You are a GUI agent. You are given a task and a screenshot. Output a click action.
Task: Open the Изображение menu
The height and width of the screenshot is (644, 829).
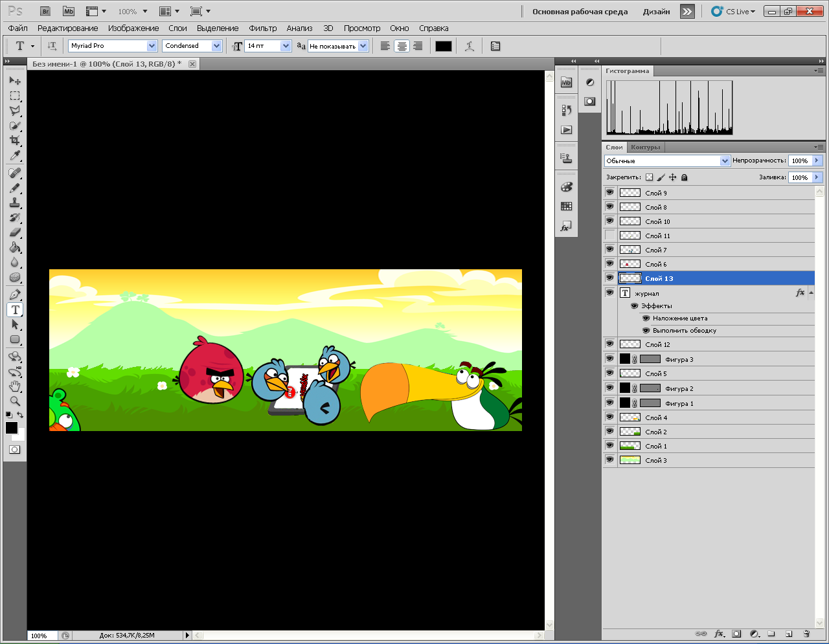pyautogui.click(x=133, y=28)
